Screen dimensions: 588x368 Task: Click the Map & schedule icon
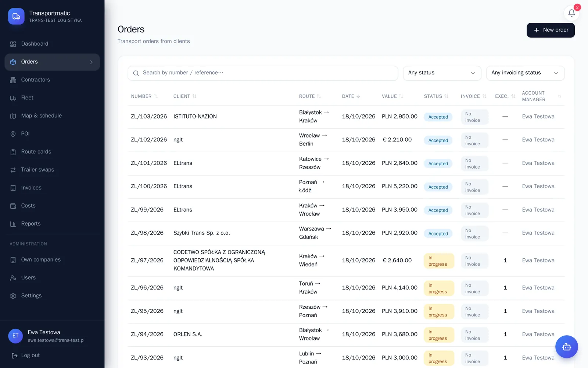(13, 116)
